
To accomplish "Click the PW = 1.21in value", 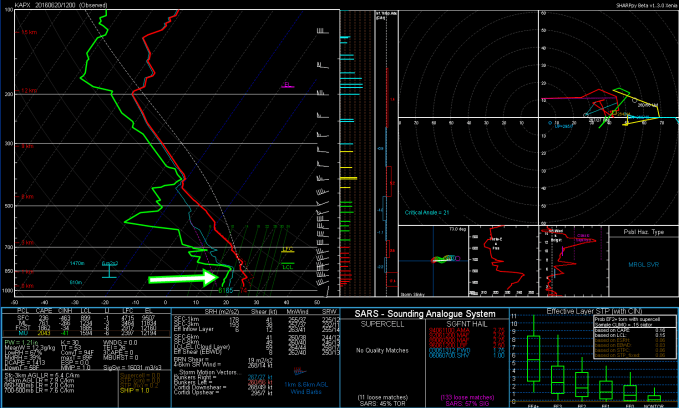I will (x=22, y=343).
